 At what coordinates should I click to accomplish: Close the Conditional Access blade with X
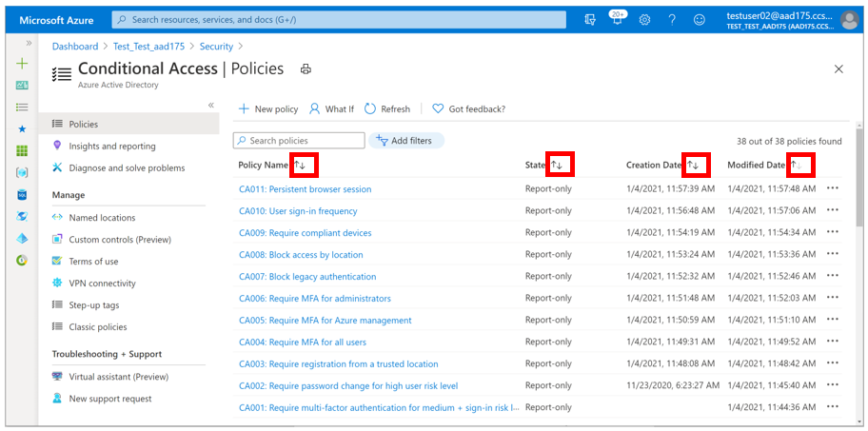pyautogui.click(x=838, y=69)
